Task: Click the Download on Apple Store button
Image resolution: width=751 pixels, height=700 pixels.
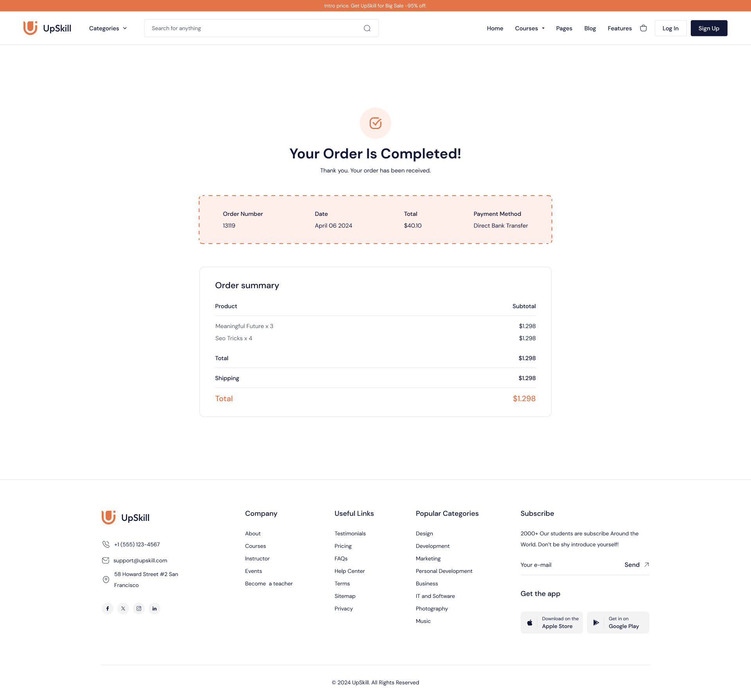Action: [x=552, y=622]
